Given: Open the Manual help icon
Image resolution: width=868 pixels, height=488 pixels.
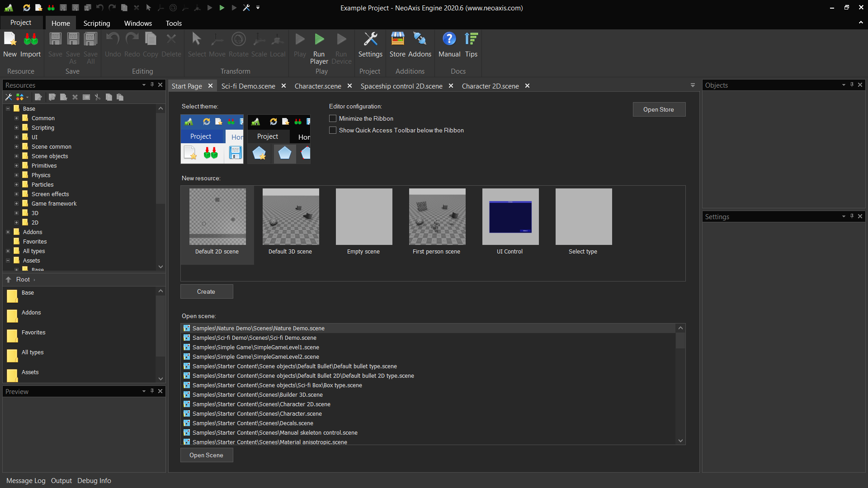Looking at the screenshot, I should (449, 40).
